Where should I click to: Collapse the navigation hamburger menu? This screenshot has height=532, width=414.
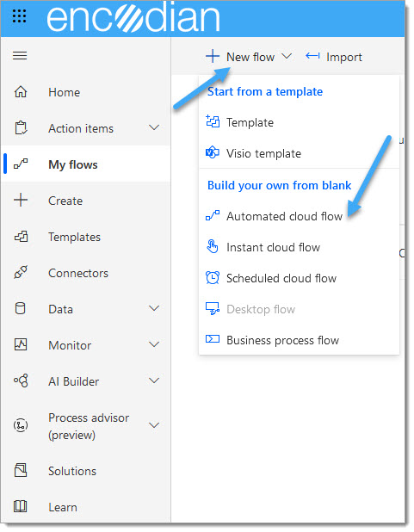pos(20,56)
